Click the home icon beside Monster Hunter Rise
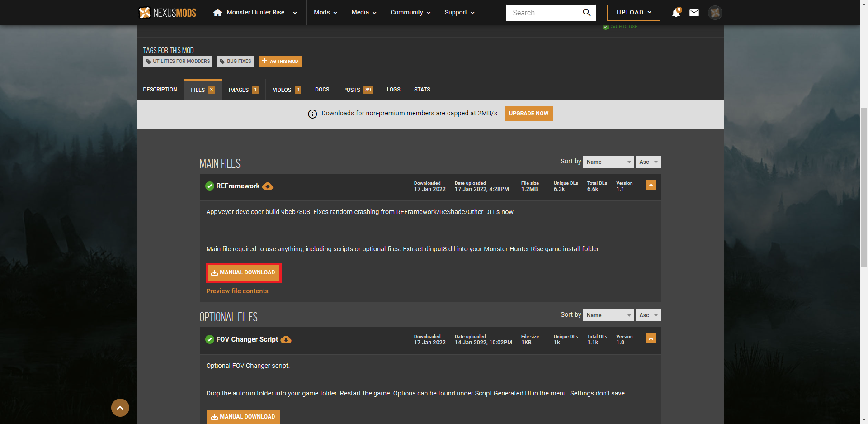This screenshot has height=424, width=868. [217, 13]
